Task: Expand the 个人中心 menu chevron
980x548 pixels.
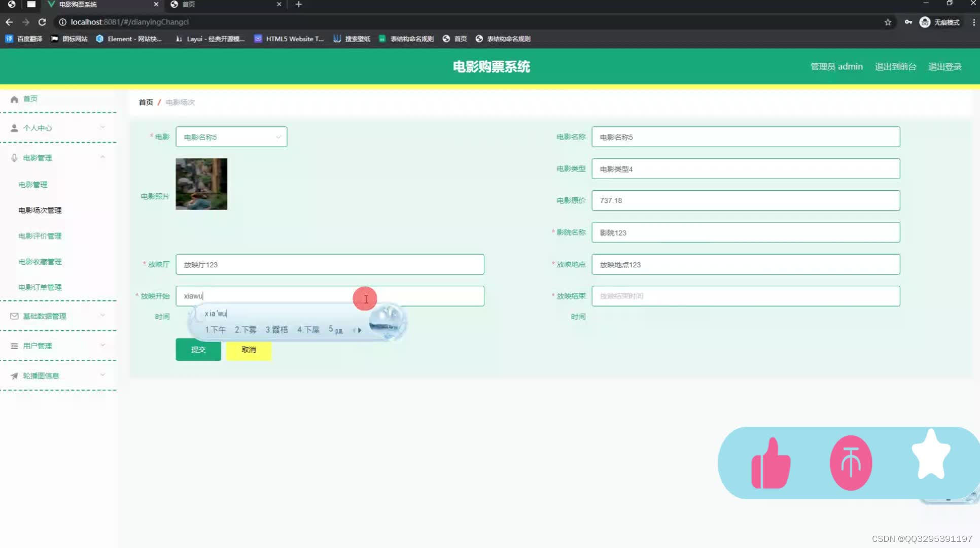Action: (102, 127)
